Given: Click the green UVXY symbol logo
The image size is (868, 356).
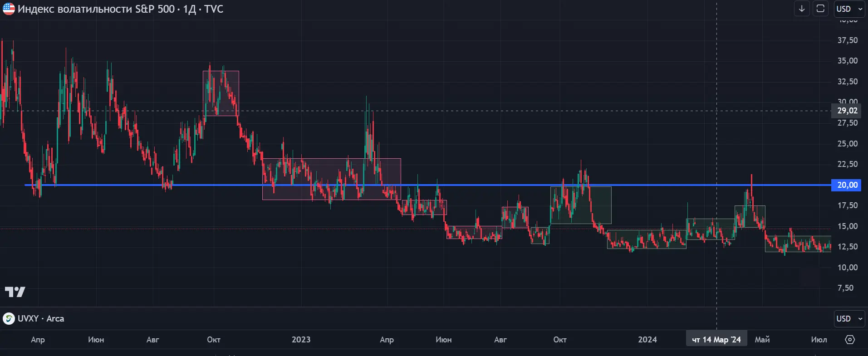Looking at the screenshot, I should [x=9, y=318].
